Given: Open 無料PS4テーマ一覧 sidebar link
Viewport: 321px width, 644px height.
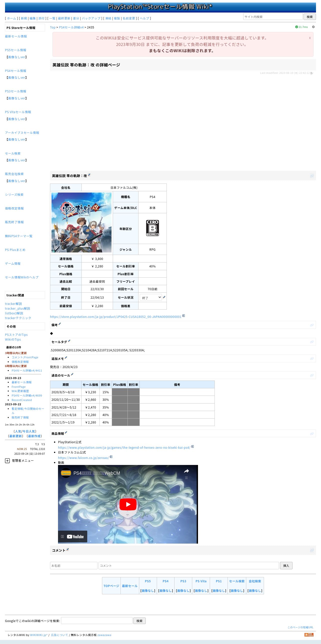Looking at the screenshot, I should click(x=18, y=236).
